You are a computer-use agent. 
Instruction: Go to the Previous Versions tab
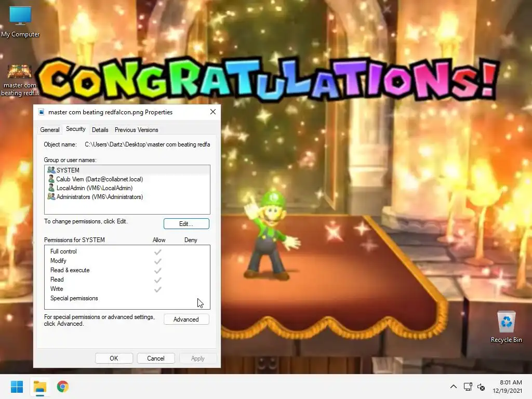pyautogui.click(x=137, y=129)
